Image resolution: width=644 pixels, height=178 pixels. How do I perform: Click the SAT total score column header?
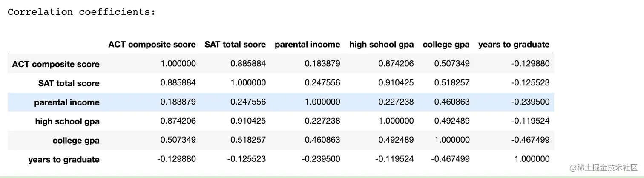click(235, 45)
